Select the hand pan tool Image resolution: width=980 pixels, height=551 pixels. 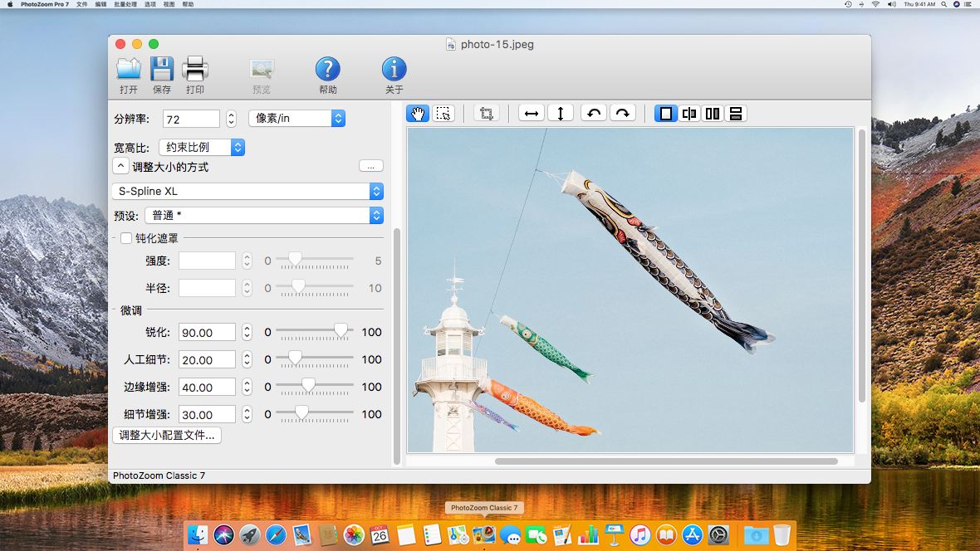[418, 113]
